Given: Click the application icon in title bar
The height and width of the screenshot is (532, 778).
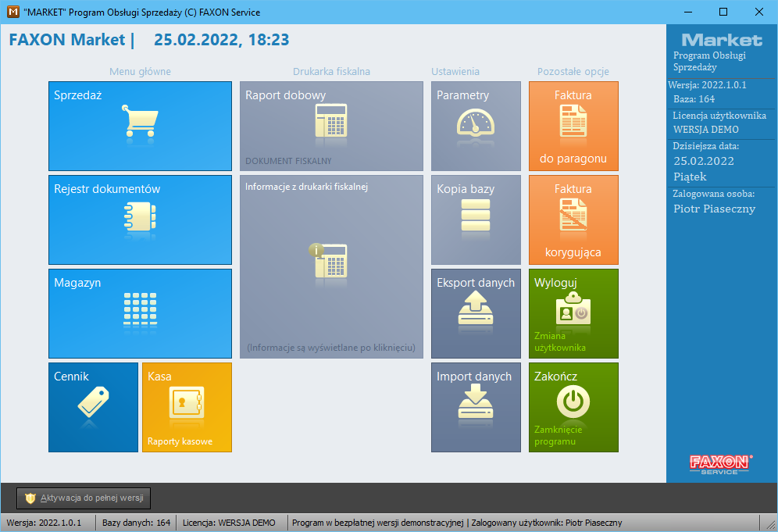Looking at the screenshot, I should point(12,12).
